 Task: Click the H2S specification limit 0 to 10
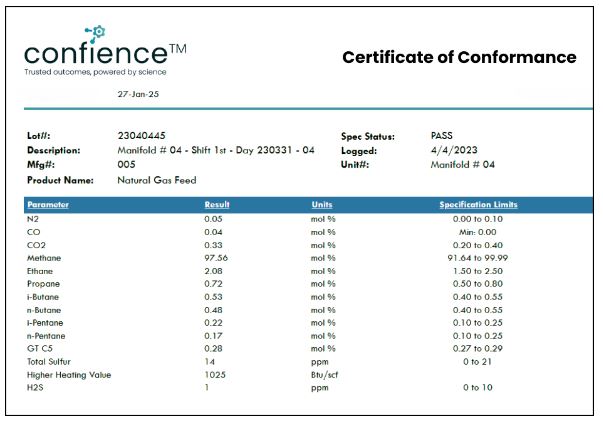[x=478, y=387]
